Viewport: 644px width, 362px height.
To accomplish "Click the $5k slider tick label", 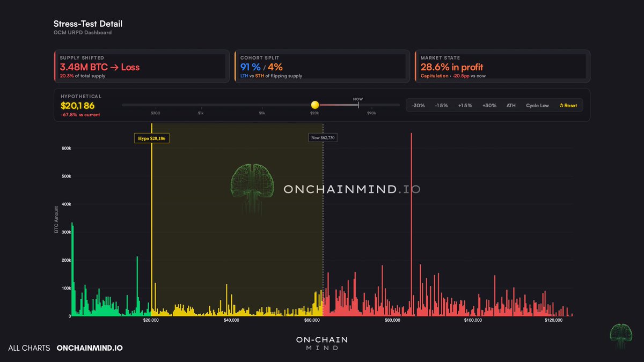I will [x=262, y=113].
